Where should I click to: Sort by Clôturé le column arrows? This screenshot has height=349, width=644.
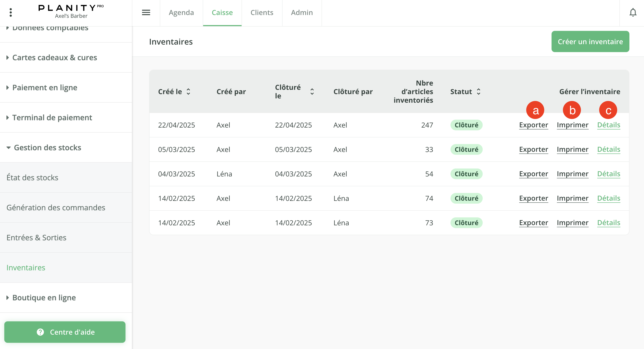pyautogui.click(x=312, y=92)
